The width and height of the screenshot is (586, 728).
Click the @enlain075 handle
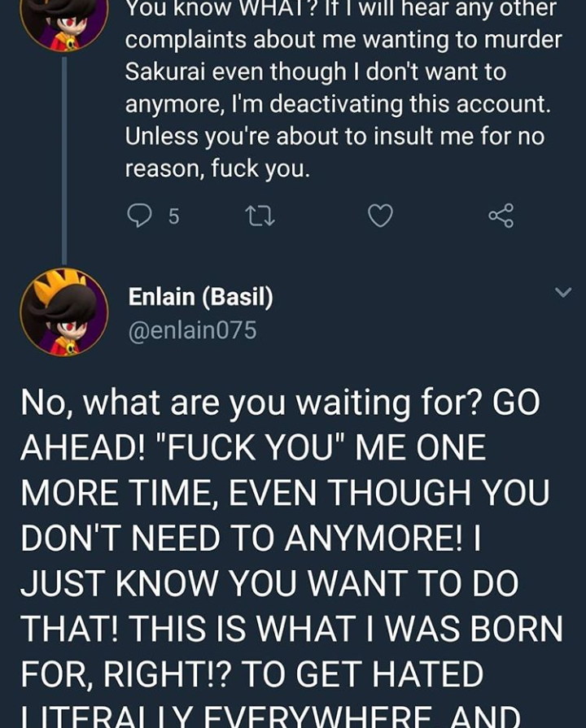[x=192, y=330]
